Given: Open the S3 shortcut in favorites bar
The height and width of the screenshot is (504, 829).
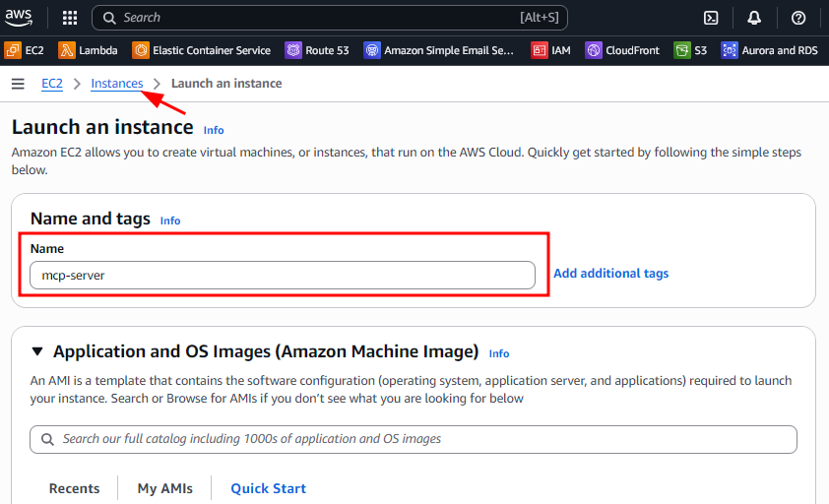Looking at the screenshot, I should (691, 50).
